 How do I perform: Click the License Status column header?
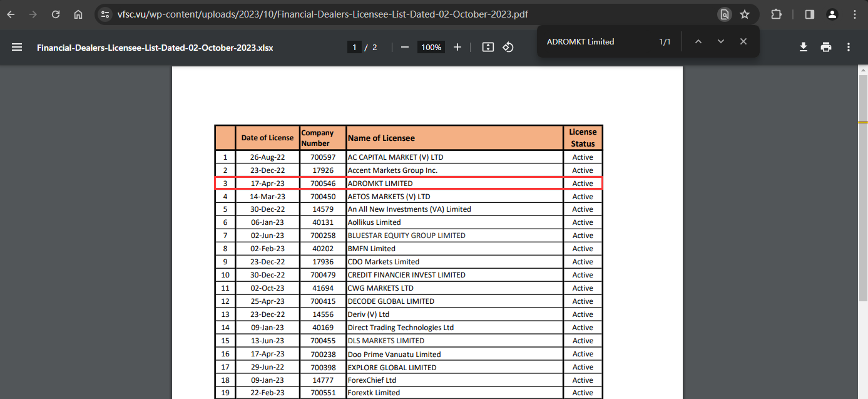click(583, 138)
